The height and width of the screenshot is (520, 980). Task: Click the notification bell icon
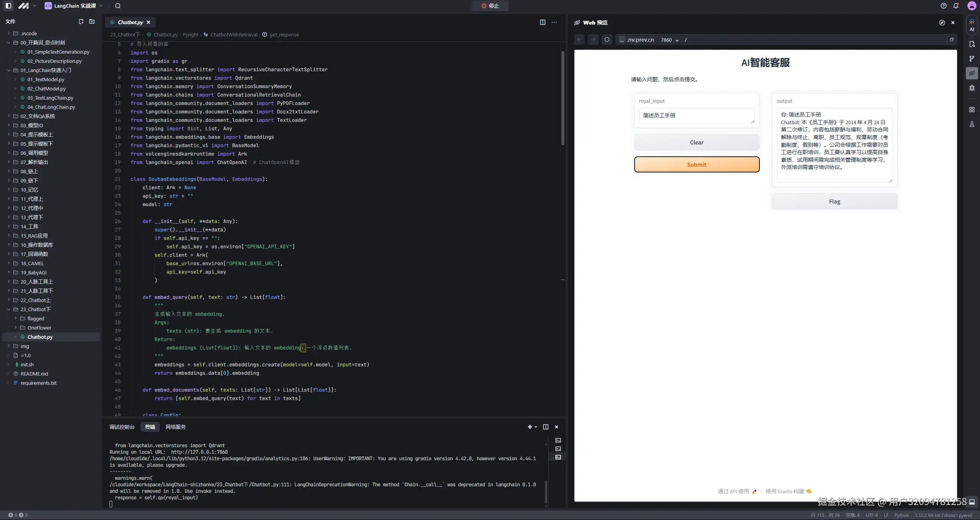click(956, 6)
